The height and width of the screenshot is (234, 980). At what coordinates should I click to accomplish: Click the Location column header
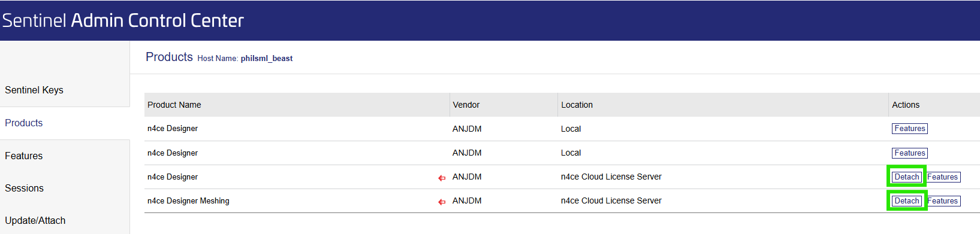click(577, 105)
